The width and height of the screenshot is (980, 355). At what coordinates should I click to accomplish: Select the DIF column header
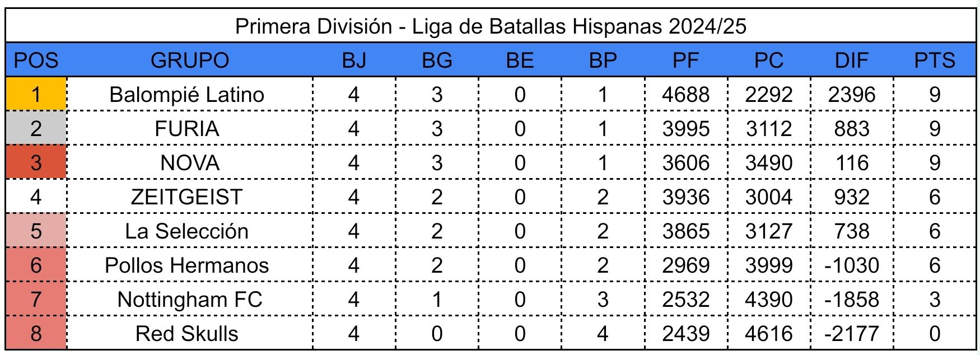coord(851,60)
